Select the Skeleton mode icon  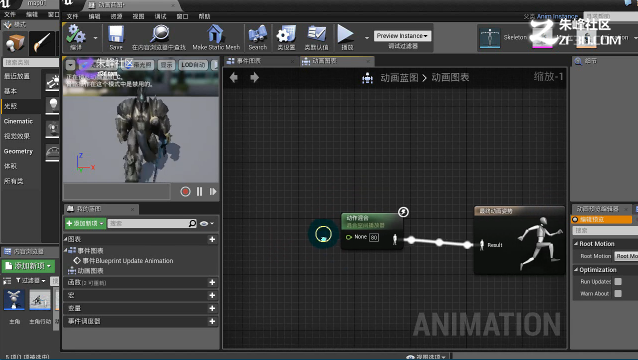click(490, 37)
